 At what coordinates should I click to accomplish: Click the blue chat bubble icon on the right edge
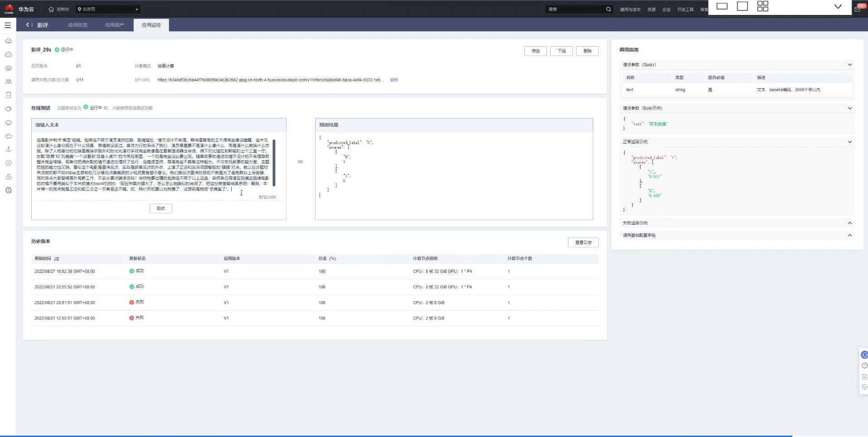pyautogui.click(x=864, y=354)
